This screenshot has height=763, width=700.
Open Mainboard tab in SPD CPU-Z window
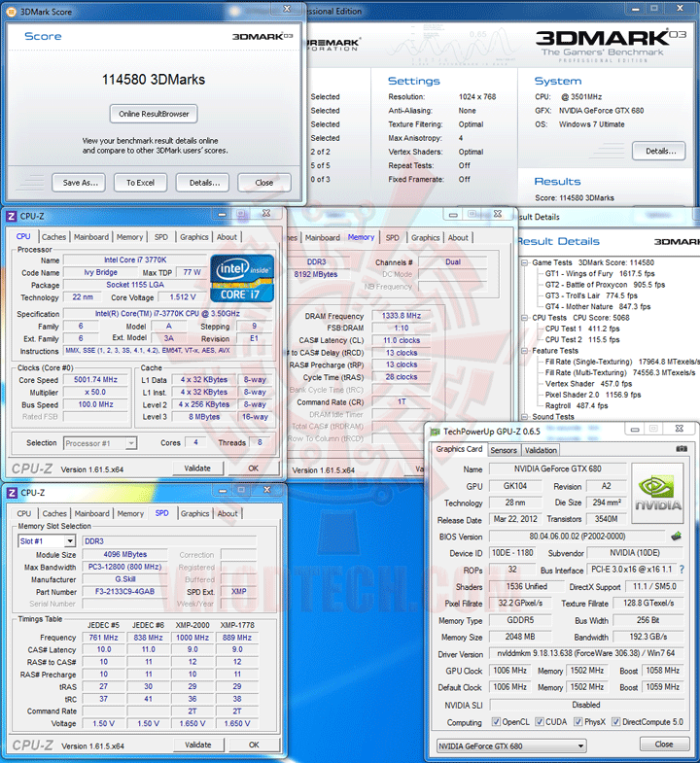pyautogui.click(x=92, y=513)
